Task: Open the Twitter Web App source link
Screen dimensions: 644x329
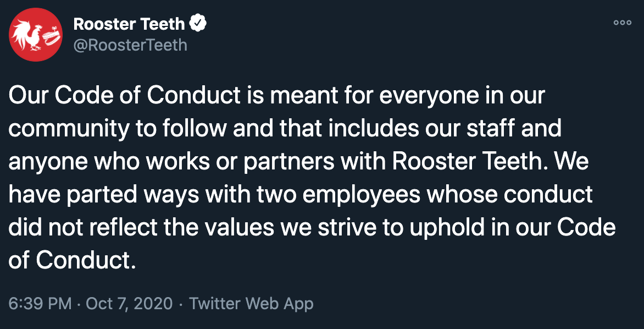Action: pos(251,304)
